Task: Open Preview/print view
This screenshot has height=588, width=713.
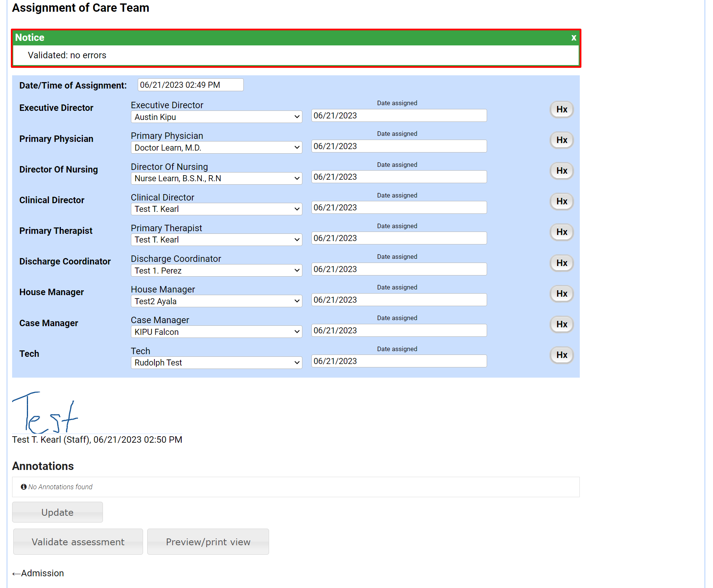Action: pyautogui.click(x=208, y=542)
